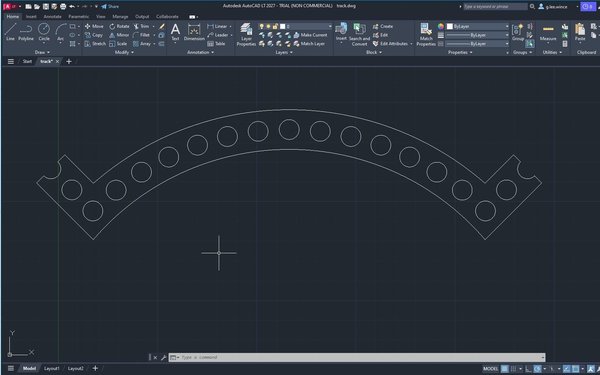This screenshot has width=600, height=375.
Task: Click the Rotate tool
Action: tap(119, 26)
